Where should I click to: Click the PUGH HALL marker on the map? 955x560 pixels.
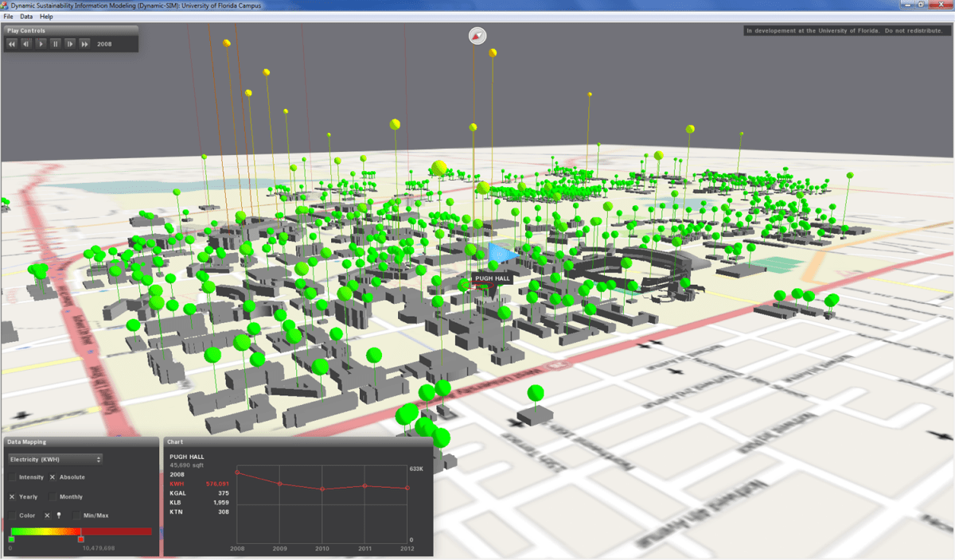[492, 278]
